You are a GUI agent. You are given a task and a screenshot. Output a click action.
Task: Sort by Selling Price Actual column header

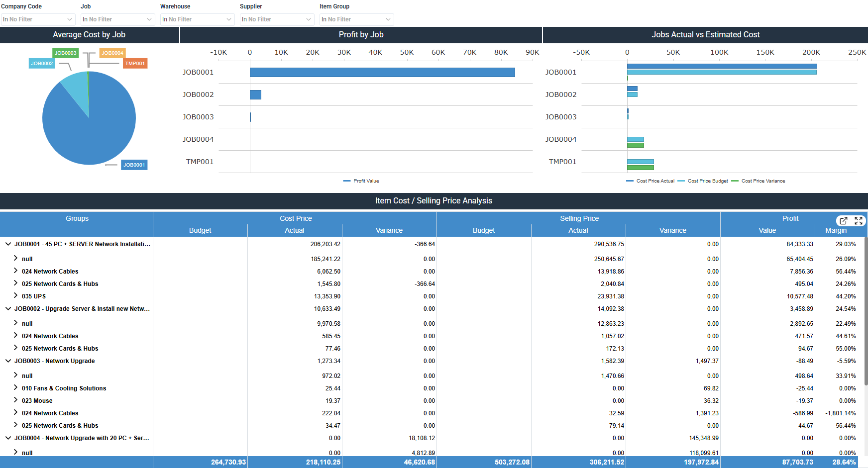pos(578,230)
